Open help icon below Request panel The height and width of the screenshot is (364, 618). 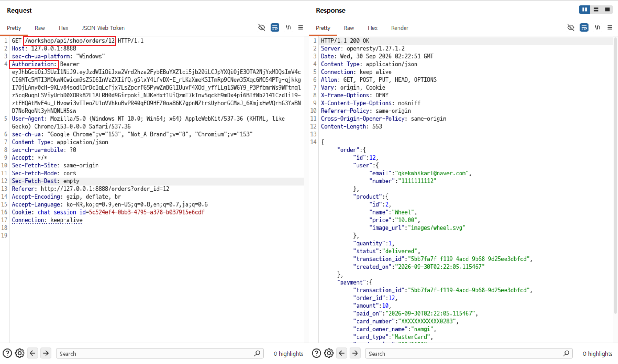click(7, 353)
